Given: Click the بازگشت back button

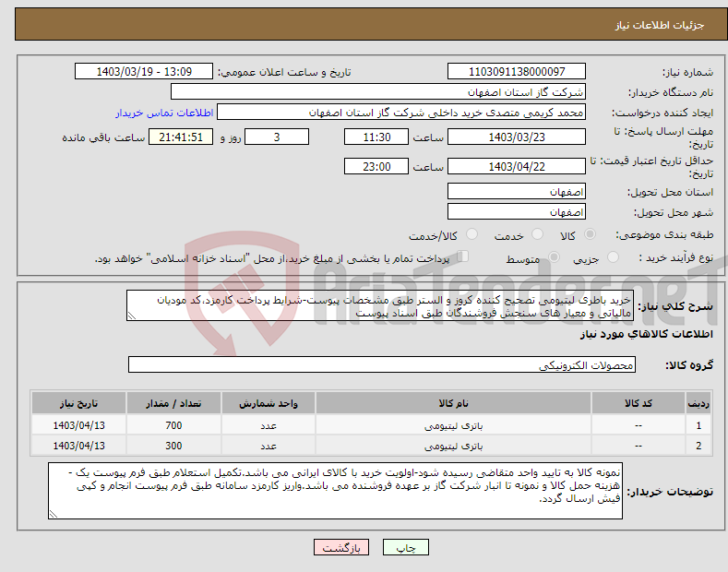Looking at the screenshot, I should [x=341, y=547].
